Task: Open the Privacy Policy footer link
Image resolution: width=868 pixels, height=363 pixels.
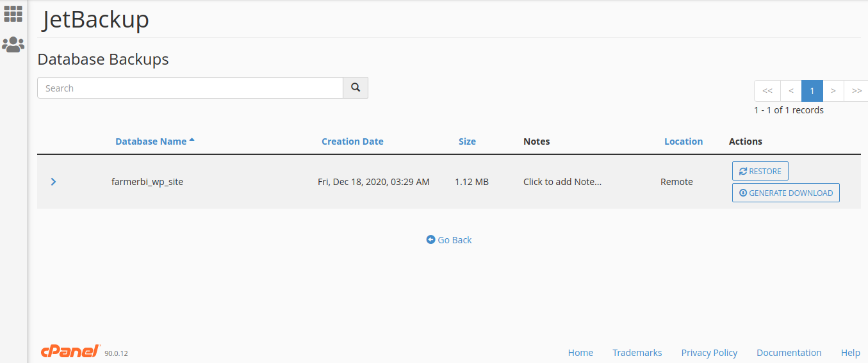Action: [709, 353]
